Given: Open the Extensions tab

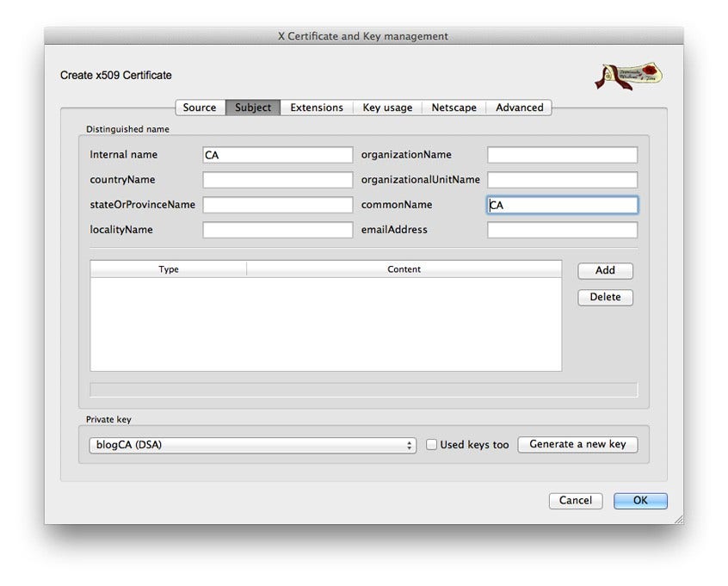Looking at the screenshot, I should pyautogui.click(x=316, y=108).
